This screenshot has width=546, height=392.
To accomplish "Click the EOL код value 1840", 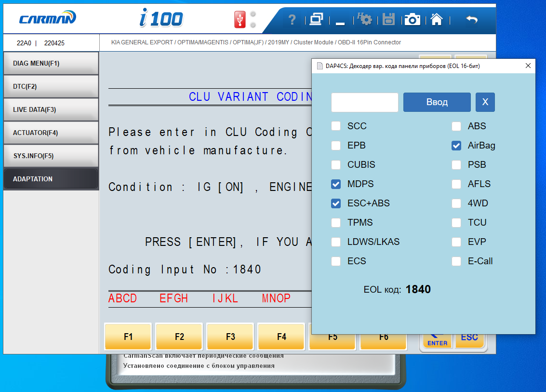I will 418,289.
